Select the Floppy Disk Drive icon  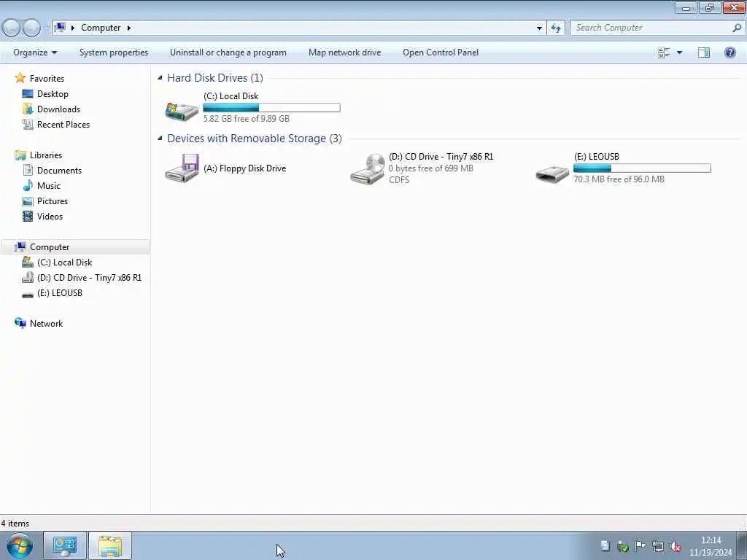pos(182,168)
